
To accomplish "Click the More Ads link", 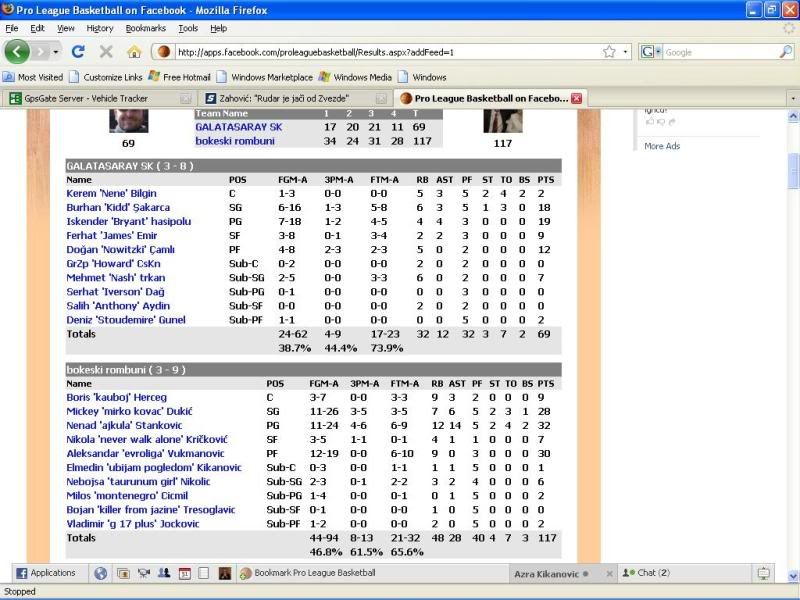I will click(x=661, y=146).
